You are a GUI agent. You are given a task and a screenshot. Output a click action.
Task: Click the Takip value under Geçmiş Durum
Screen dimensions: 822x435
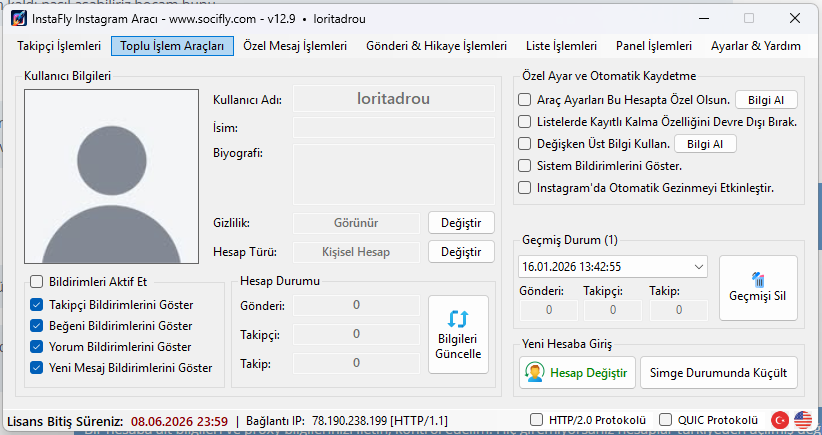679,310
